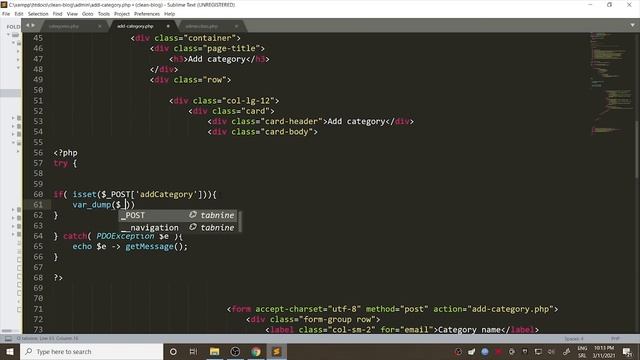The height and width of the screenshot is (360, 640).
Task: Open the ENG language indicator
Action: pyautogui.click(x=582, y=351)
